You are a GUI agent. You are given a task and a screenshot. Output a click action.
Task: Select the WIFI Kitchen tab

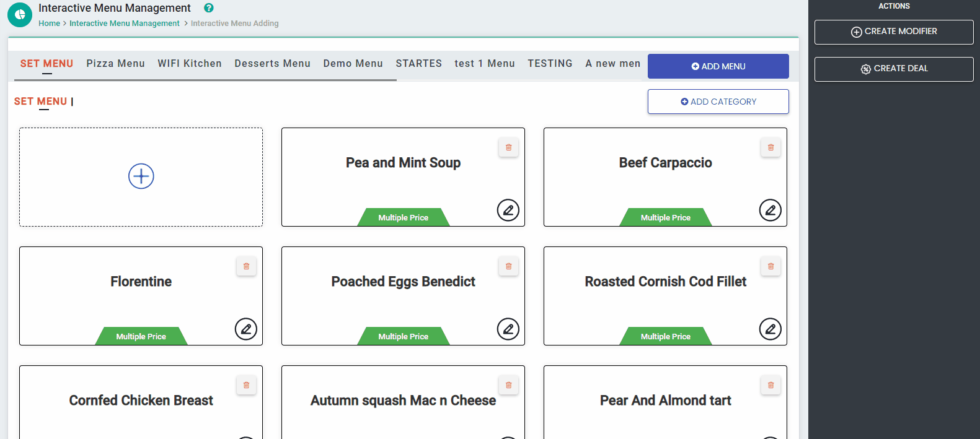pyautogui.click(x=190, y=64)
